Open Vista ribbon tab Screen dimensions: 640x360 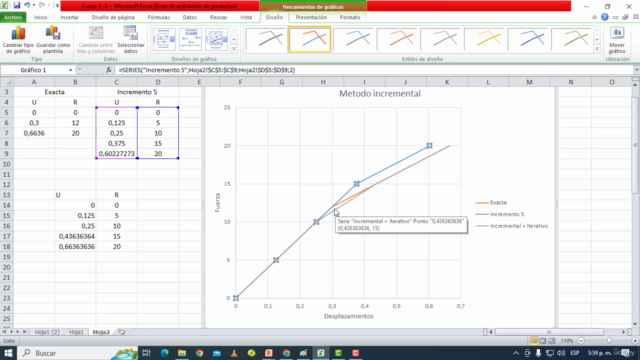click(x=246, y=18)
